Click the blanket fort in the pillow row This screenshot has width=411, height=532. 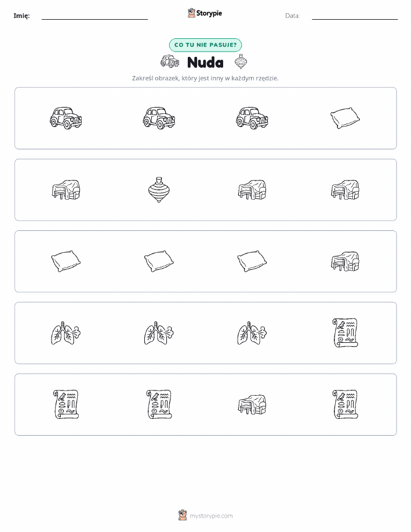[345, 261]
